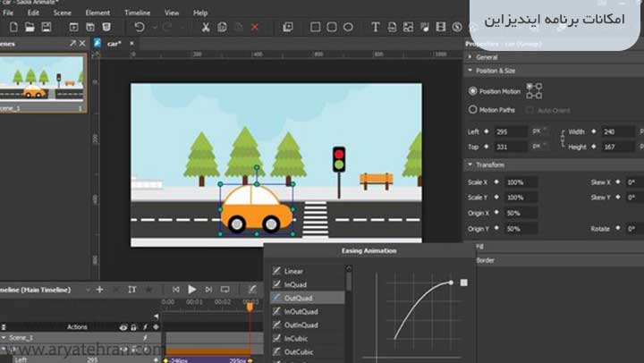Choose the Linear easing option
The height and width of the screenshot is (363, 644).
point(293,271)
